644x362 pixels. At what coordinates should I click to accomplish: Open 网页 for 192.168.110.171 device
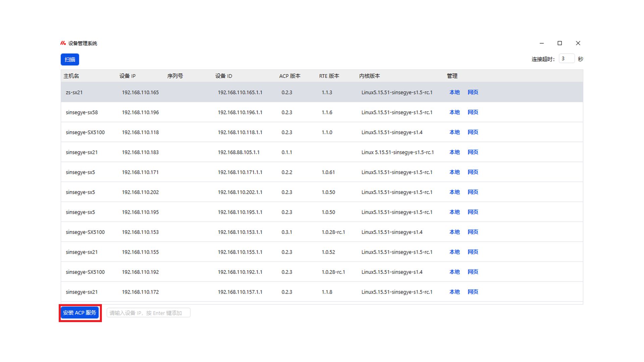pyautogui.click(x=473, y=172)
